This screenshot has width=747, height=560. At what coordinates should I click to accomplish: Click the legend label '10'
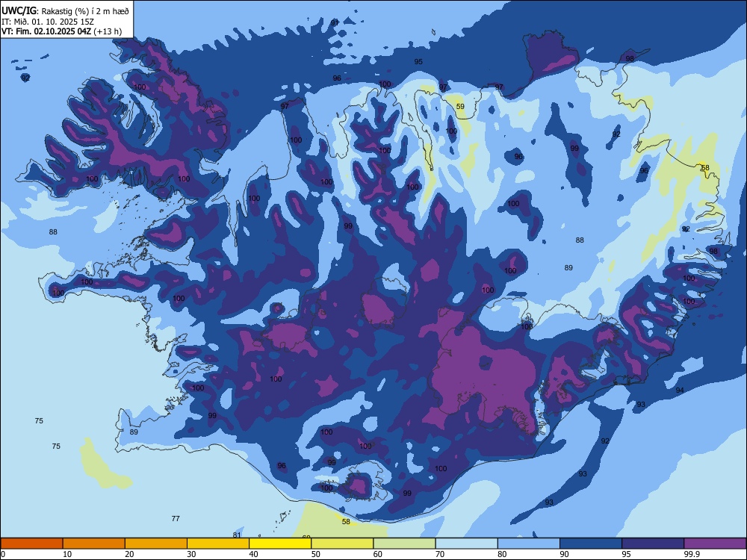(67, 554)
